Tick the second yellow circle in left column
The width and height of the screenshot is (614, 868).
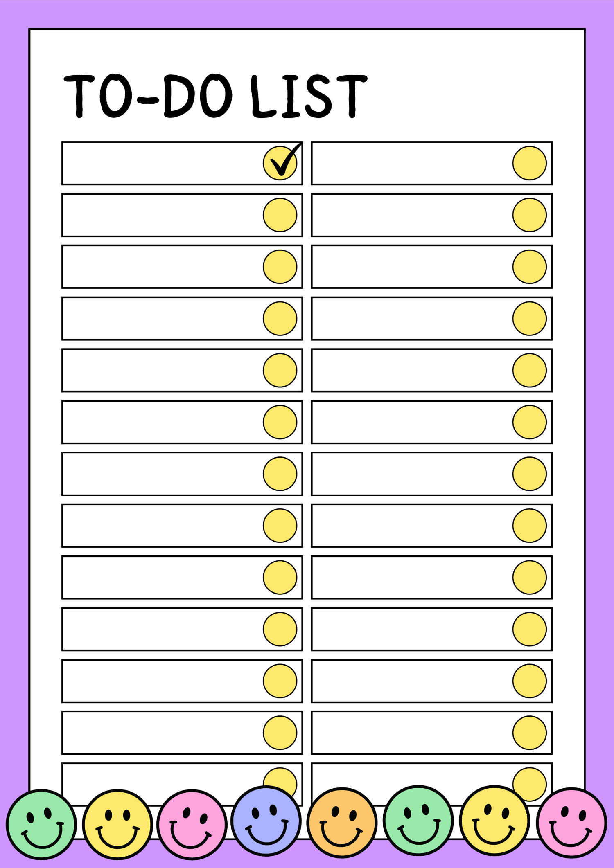(280, 215)
